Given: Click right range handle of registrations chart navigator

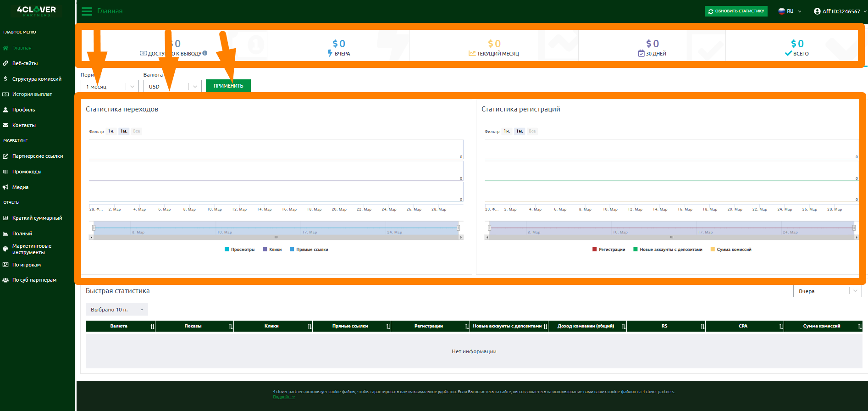Looking at the screenshot, I should click(x=854, y=228).
